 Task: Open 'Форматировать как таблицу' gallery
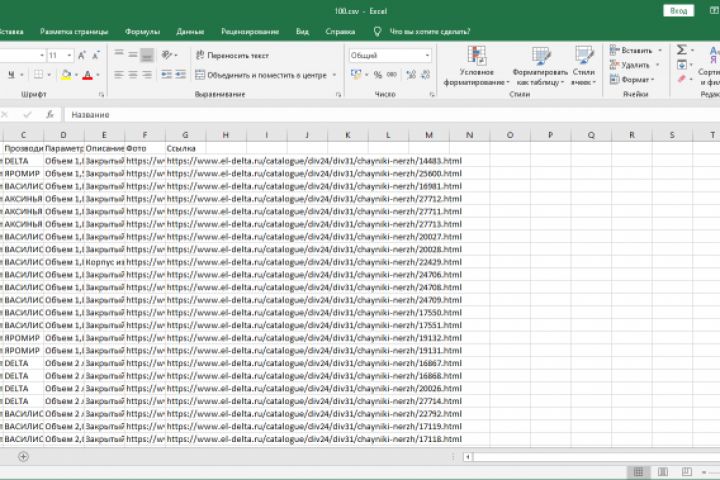(540, 66)
